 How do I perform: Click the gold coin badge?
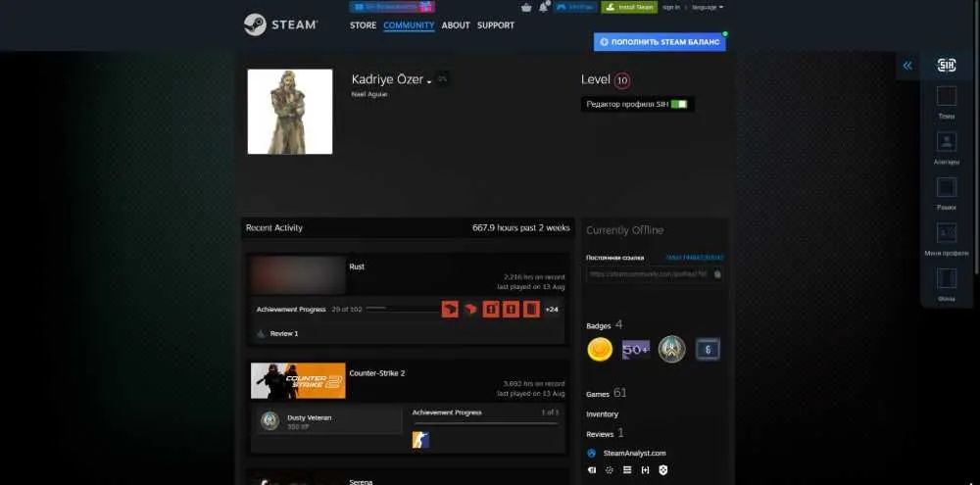[x=600, y=350]
